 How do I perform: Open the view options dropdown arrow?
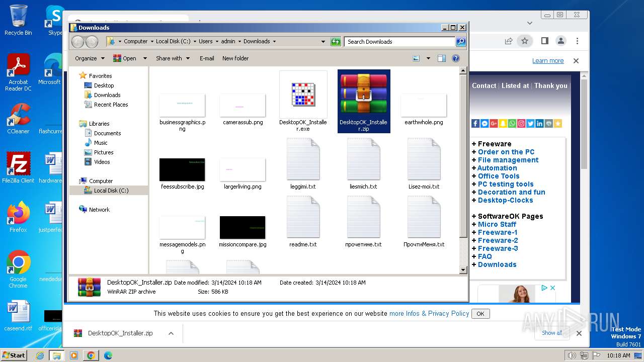coord(428,58)
